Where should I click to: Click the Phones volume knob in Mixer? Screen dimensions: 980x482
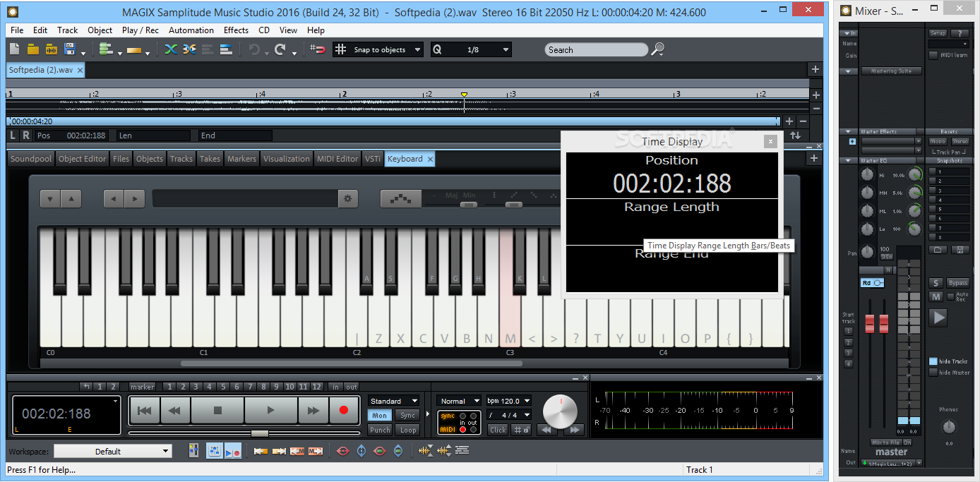[x=949, y=427]
